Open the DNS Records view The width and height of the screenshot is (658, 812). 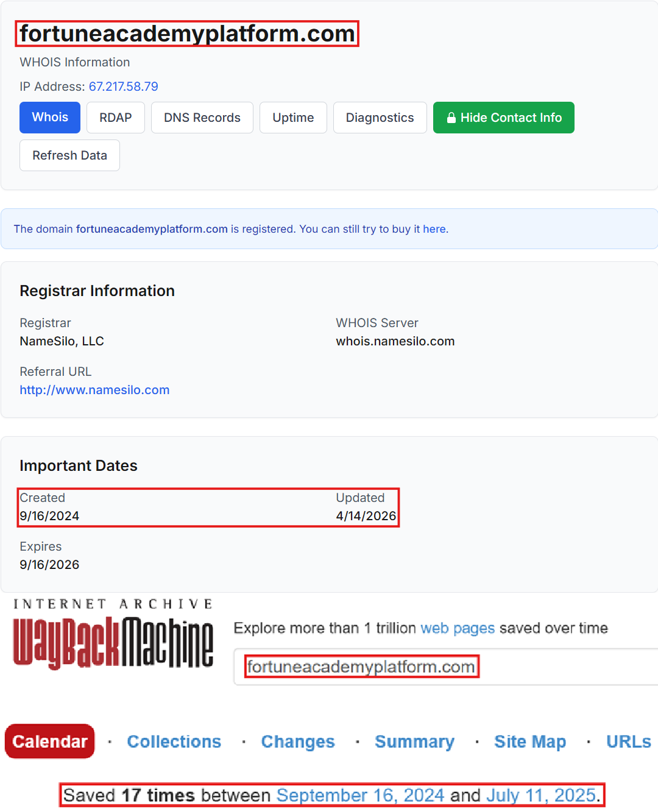[x=202, y=117]
